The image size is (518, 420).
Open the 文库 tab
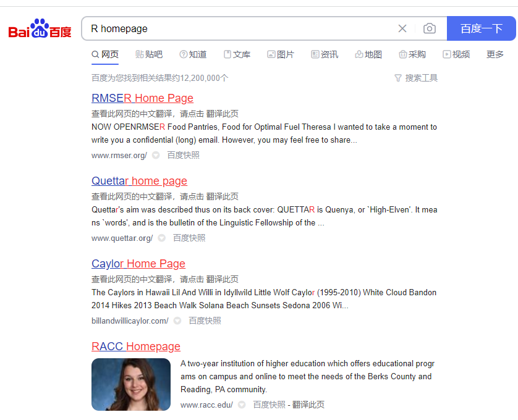237,54
